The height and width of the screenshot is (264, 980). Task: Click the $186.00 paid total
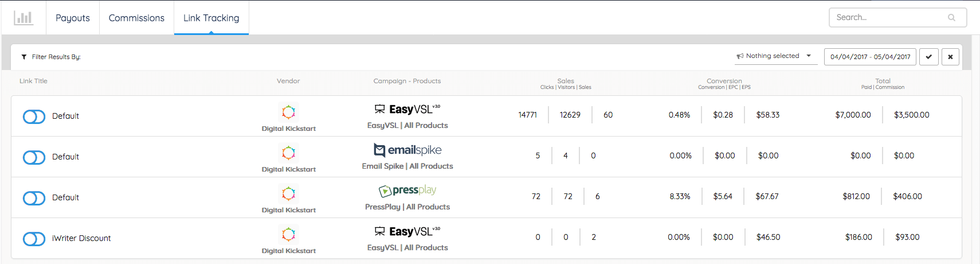[x=859, y=237]
